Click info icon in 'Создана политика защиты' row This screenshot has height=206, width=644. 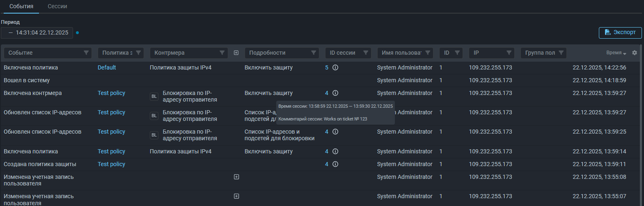pyautogui.click(x=335, y=164)
